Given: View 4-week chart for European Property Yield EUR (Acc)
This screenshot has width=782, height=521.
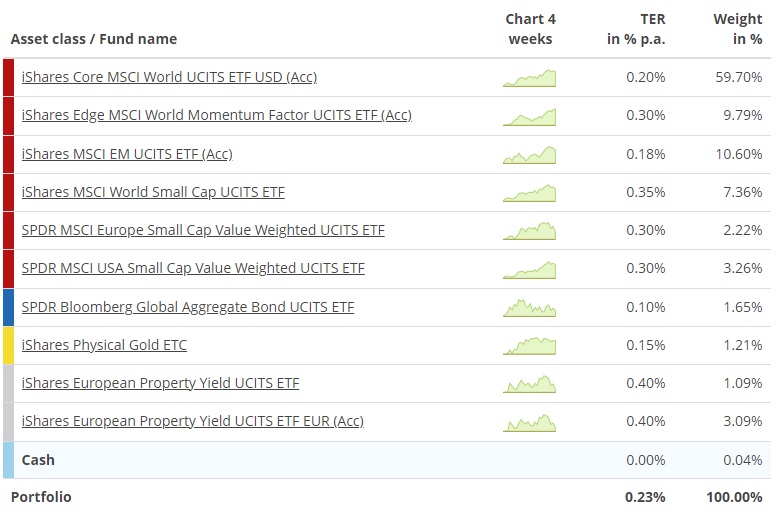Looking at the screenshot, I should [x=529, y=423].
